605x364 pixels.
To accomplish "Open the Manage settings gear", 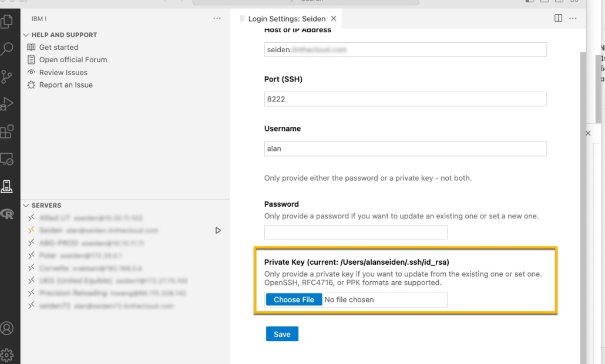I will 8,355.
